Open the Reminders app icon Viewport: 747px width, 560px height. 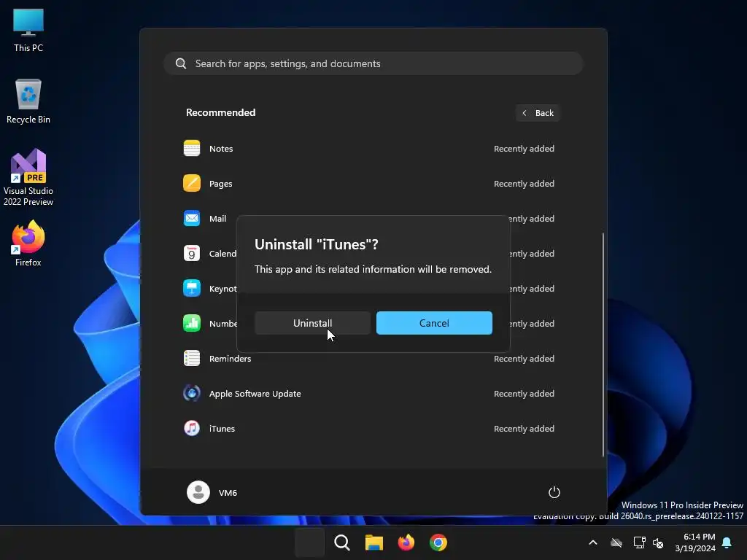click(192, 359)
